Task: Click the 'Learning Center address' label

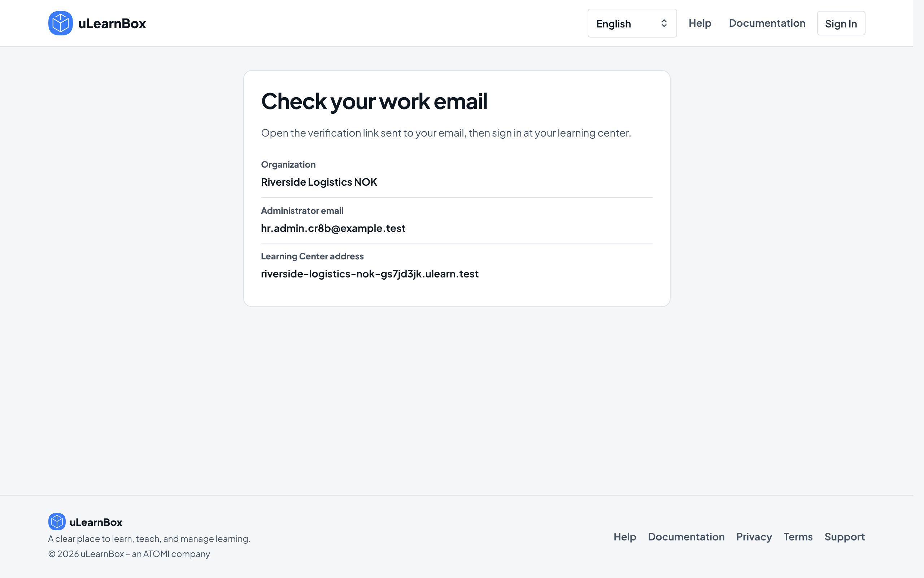Action: pos(312,256)
